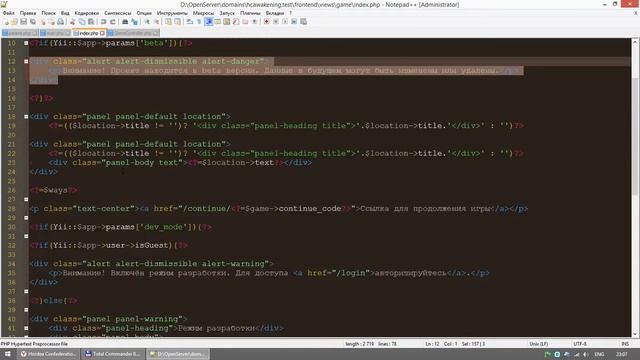Open the Кодировки menu
640x360 pixels.
point(87,13)
